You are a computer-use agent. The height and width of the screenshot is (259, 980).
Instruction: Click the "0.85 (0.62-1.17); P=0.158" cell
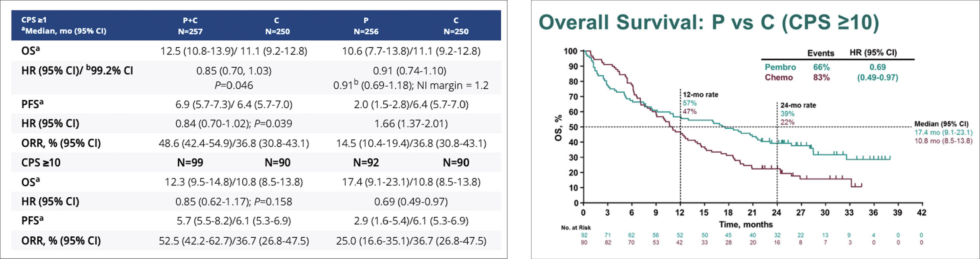tap(233, 202)
